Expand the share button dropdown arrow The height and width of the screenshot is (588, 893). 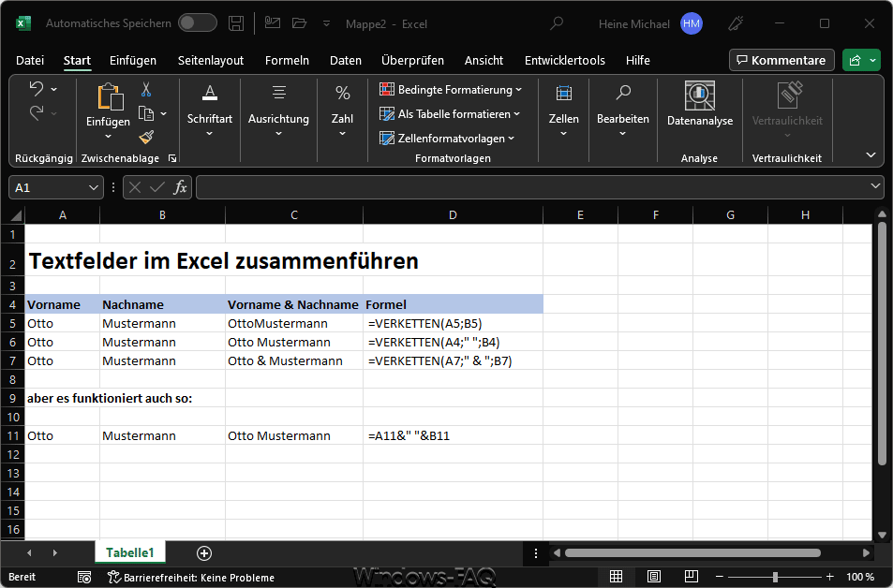873,60
